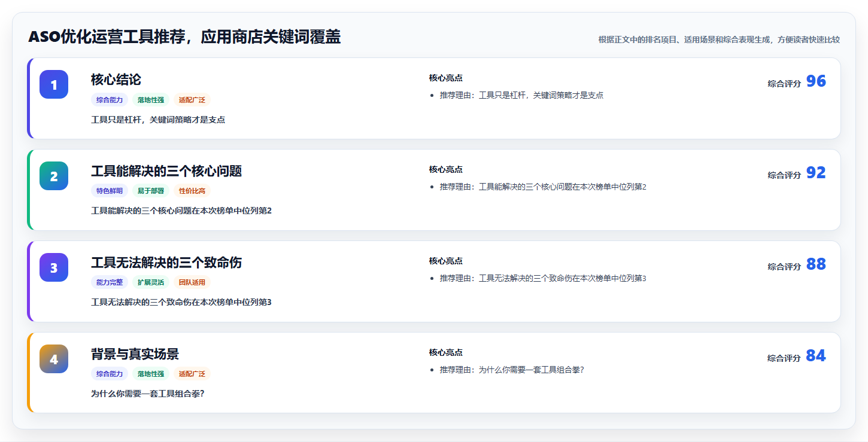Click 落地性强 tag in 核心结论 card
The image size is (868, 442).
[151, 100]
